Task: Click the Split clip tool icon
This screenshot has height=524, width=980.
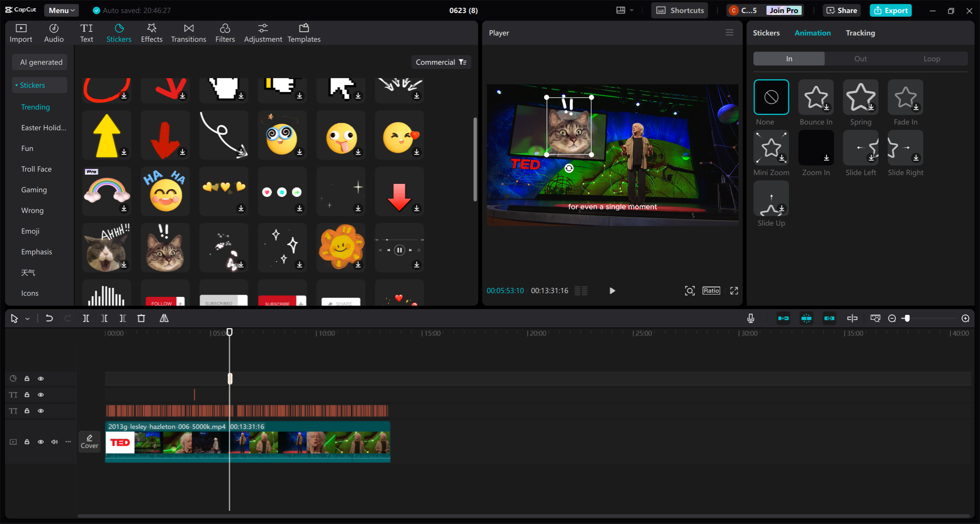Action: [86, 318]
